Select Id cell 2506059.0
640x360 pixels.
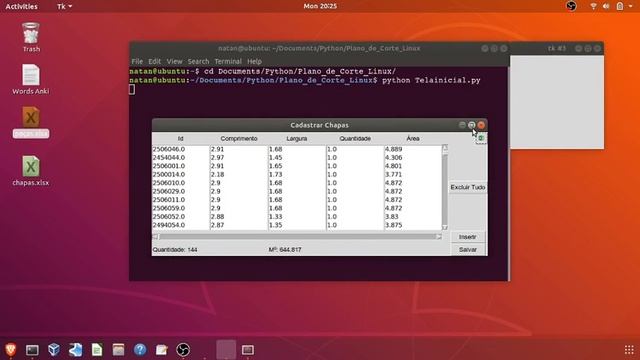point(169,208)
